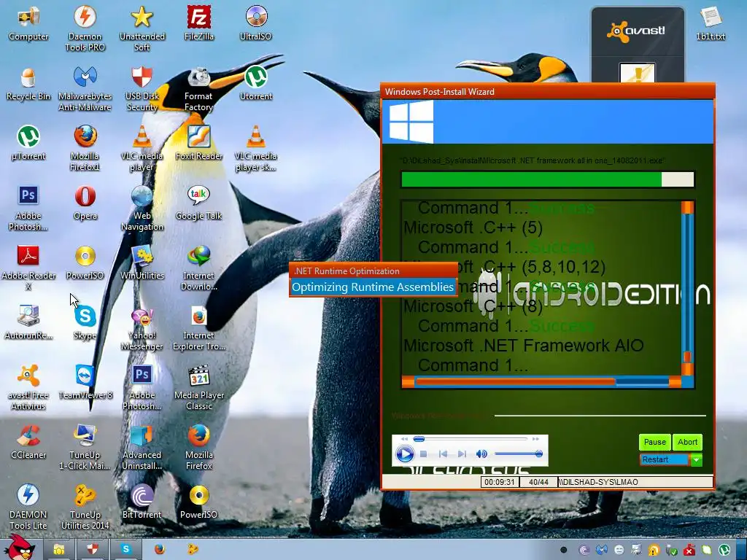747x560 pixels.
Task: Select the WinUtilities desktop icon
Action: pyautogui.click(x=142, y=263)
